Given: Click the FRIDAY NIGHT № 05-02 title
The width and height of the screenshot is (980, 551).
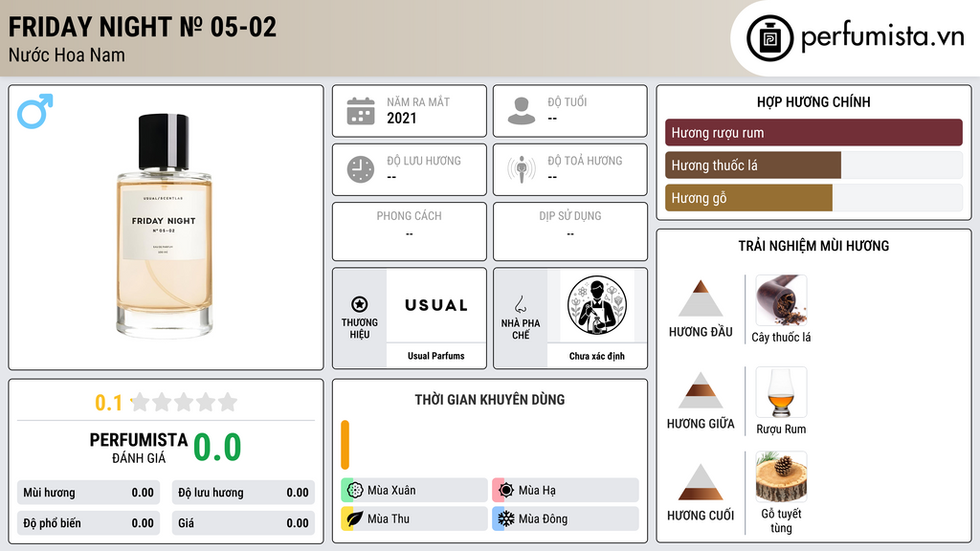Looking at the screenshot, I should 142,27.
